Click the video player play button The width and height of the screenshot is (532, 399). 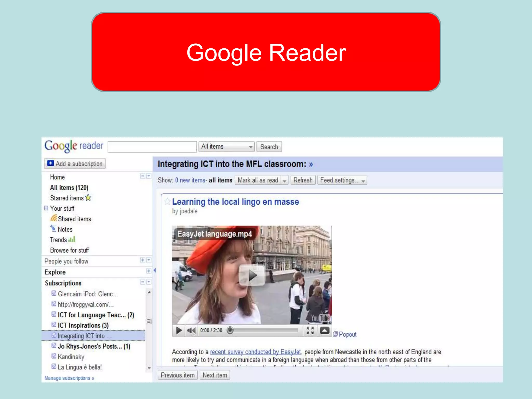(x=179, y=330)
